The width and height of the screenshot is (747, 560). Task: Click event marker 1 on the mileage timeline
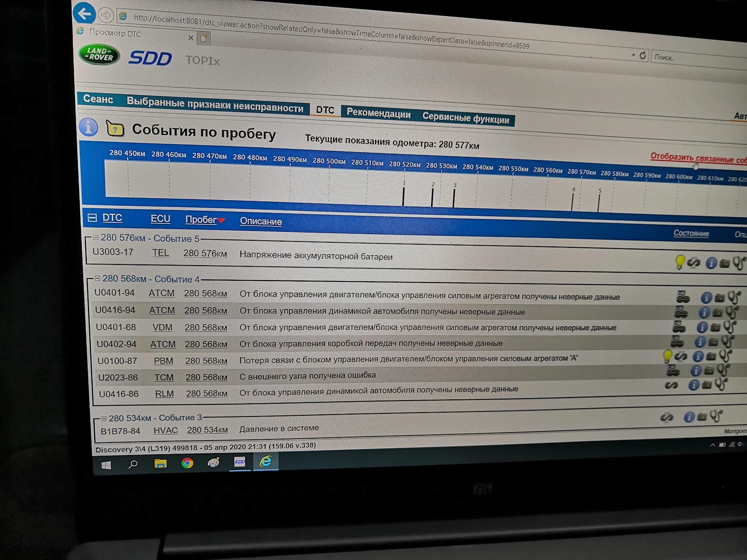point(403,196)
